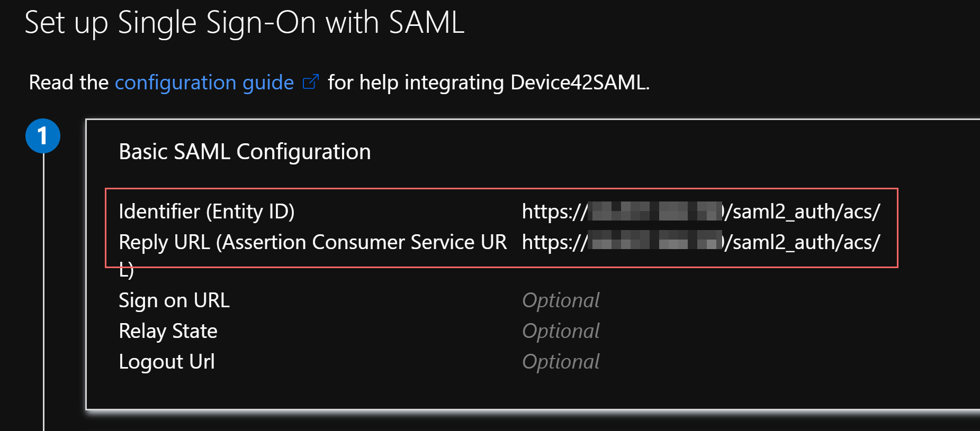Viewport: 980px width, 431px height.
Task: Click the external link icon beside configuration guide
Action: [311, 82]
